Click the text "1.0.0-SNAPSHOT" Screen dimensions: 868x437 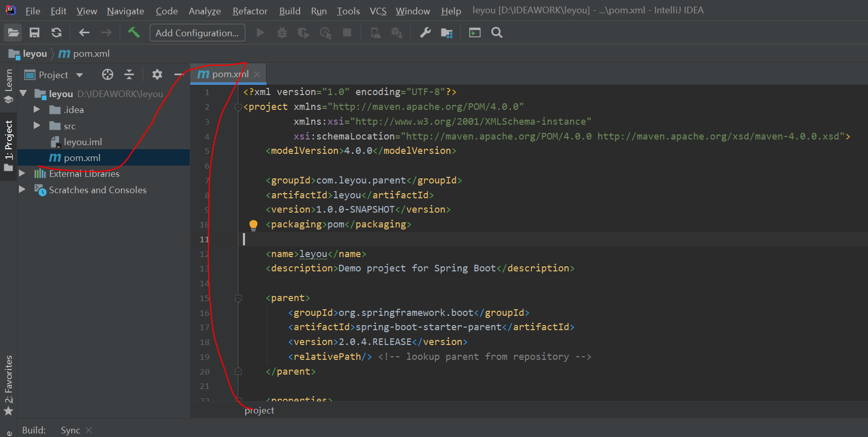(355, 210)
